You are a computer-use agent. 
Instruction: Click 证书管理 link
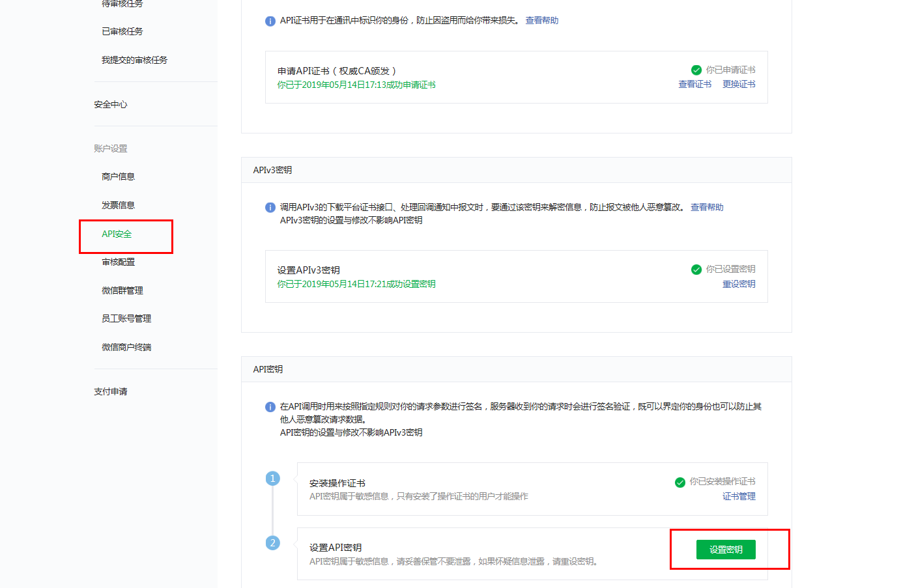[739, 496]
